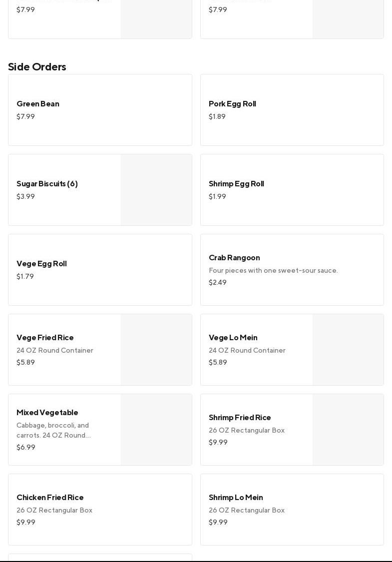Open the Crab Rangoon item title

tap(234, 258)
